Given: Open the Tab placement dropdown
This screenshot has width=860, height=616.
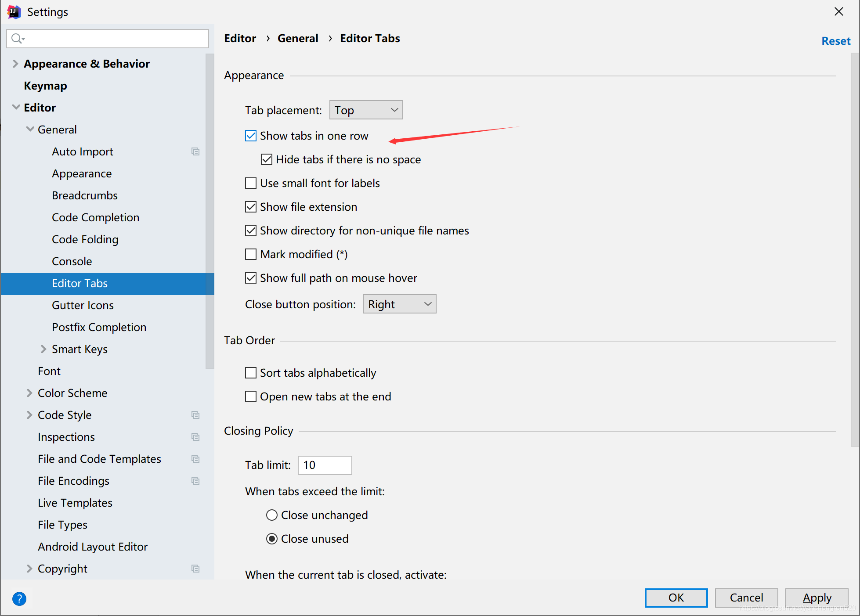Looking at the screenshot, I should (366, 110).
